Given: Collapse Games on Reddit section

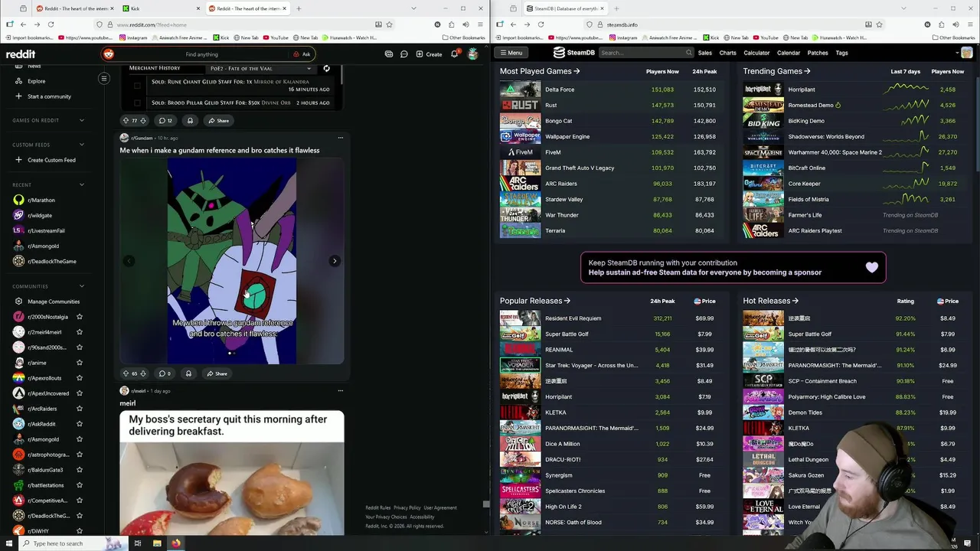Looking at the screenshot, I should [82, 120].
